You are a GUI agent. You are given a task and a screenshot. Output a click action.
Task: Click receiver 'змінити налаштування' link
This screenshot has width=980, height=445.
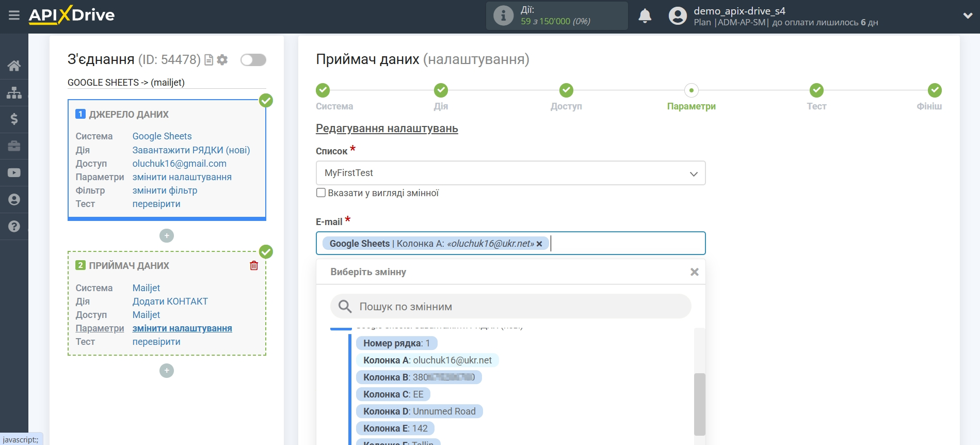(182, 328)
